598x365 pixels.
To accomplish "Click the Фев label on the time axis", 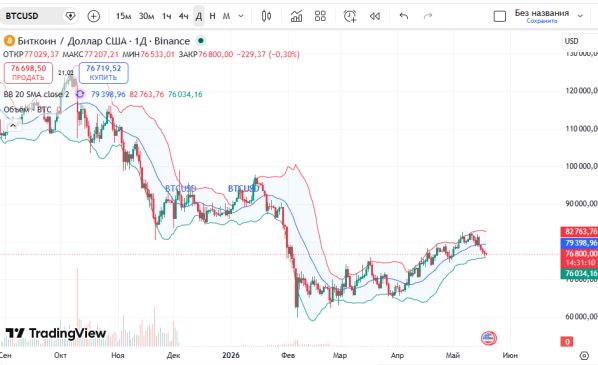I will point(288,355).
